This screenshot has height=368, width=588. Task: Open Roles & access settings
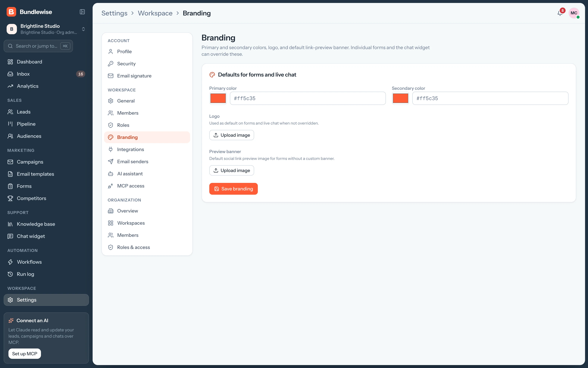click(x=147, y=247)
